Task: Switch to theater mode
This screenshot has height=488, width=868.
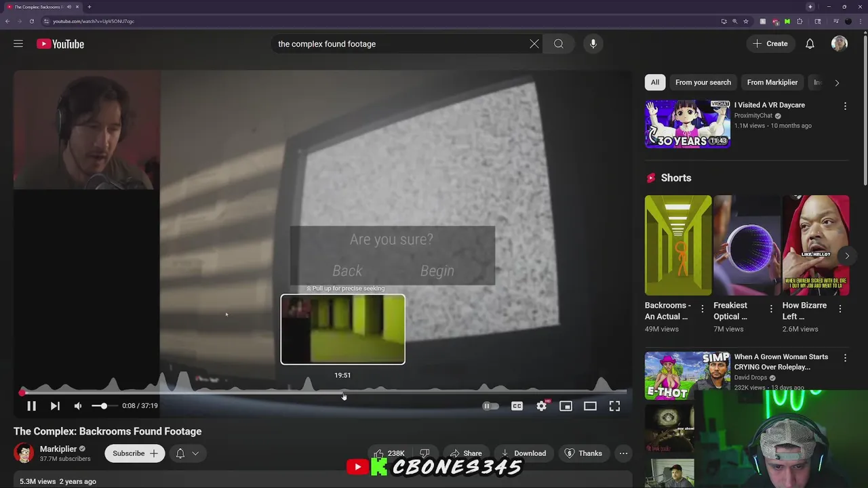Action: point(590,406)
